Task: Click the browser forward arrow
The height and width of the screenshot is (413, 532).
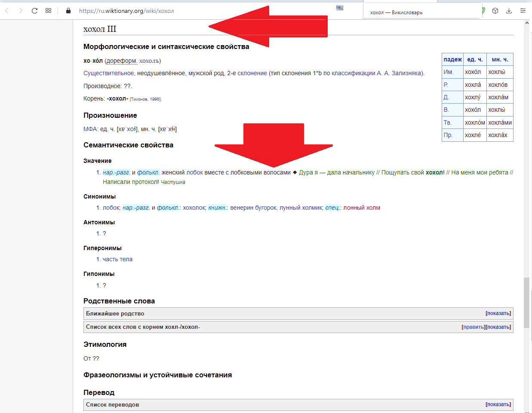Action: pyautogui.click(x=21, y=11)
